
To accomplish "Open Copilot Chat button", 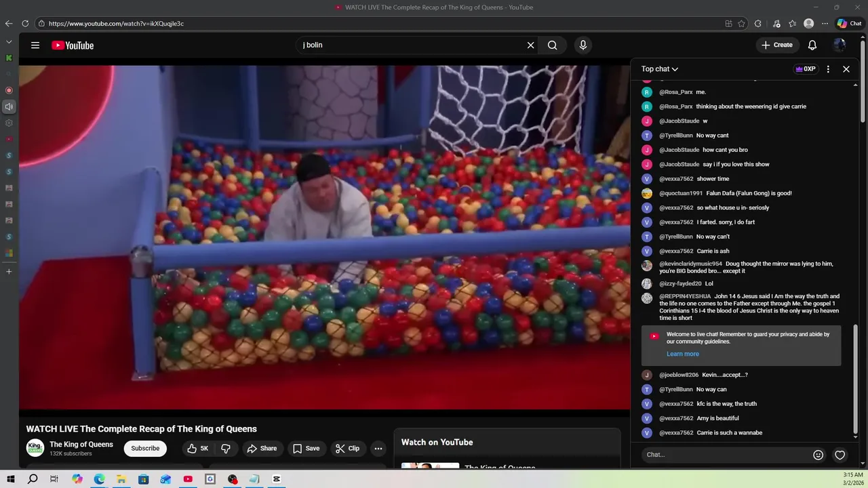I will pos(849,24).
